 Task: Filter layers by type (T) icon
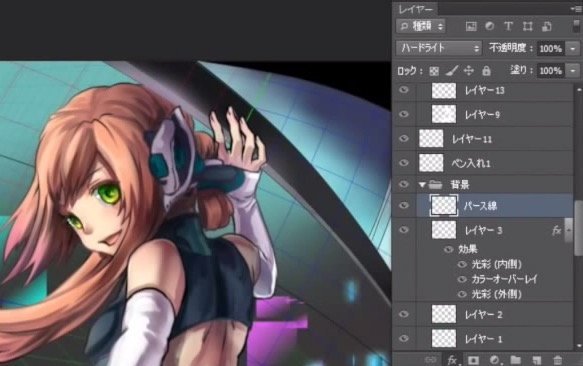[508, 26]
